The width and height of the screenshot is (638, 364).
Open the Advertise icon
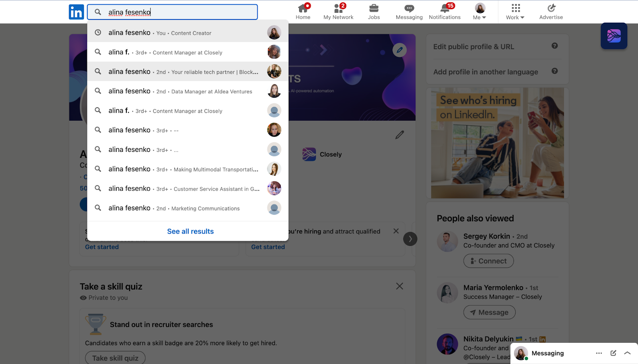551,11
